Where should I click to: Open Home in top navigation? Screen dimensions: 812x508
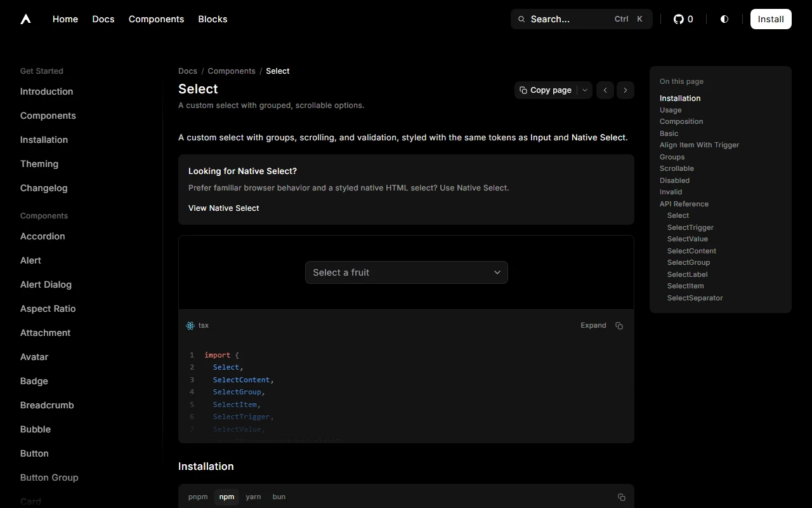pos(65,19)
